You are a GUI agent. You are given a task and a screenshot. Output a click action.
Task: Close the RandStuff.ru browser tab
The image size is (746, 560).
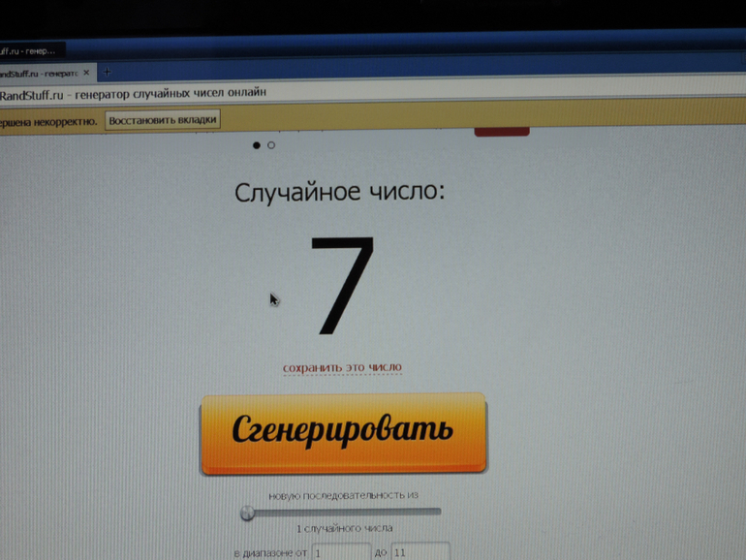(x=85, y=73)
